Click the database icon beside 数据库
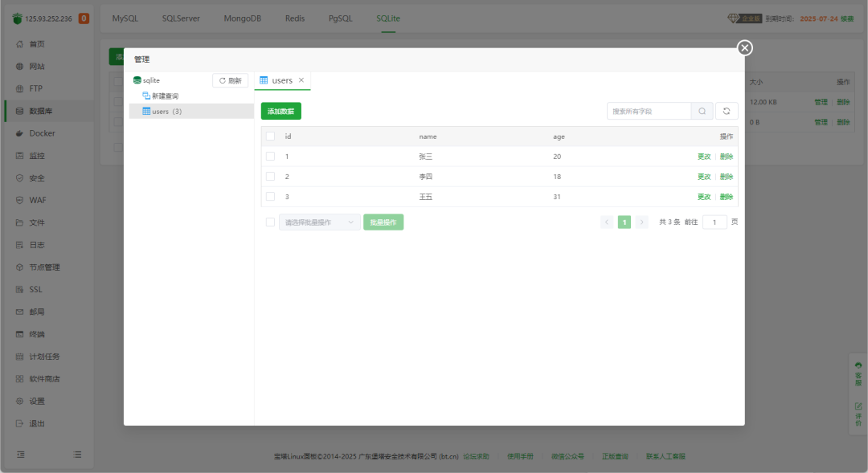 click(19, 111)
